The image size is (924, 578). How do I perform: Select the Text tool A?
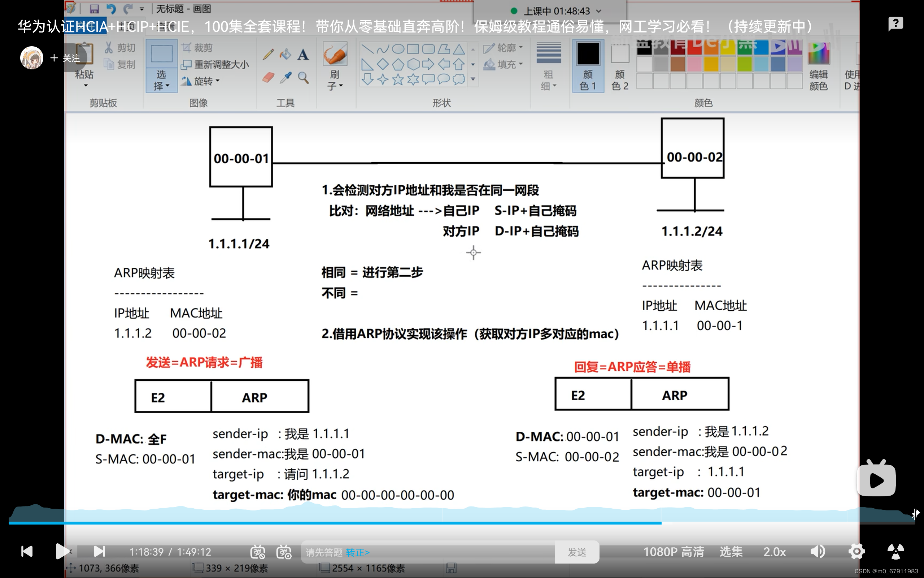303,55
